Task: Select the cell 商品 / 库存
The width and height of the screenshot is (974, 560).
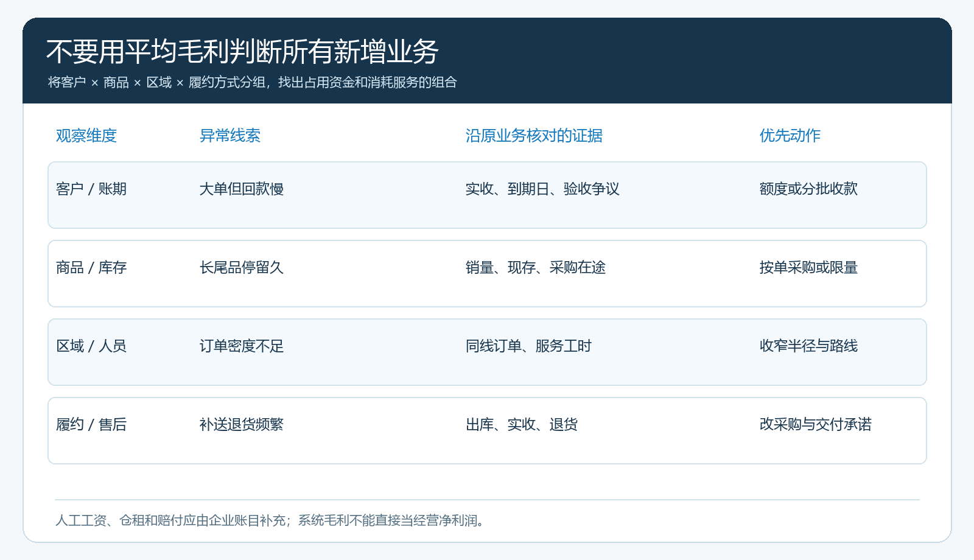Action: [91, 267]
